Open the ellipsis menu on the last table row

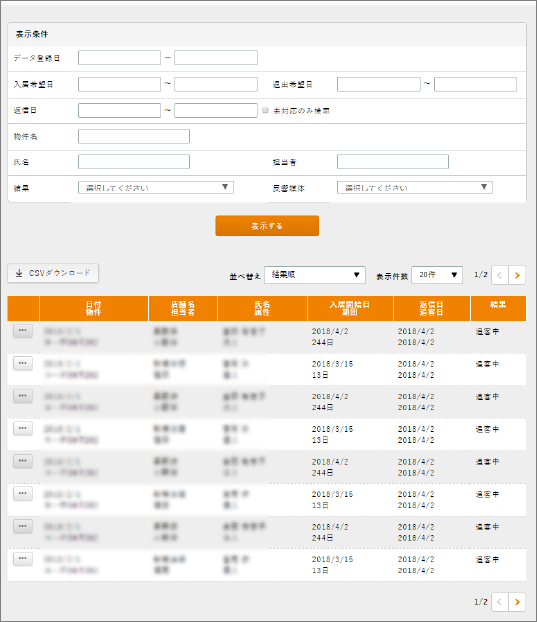click(x=23, y=559)
